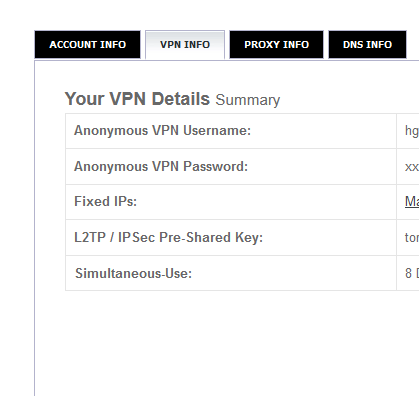
Task: Click the Simultaneous-Use row label
Action: point(133,273)
